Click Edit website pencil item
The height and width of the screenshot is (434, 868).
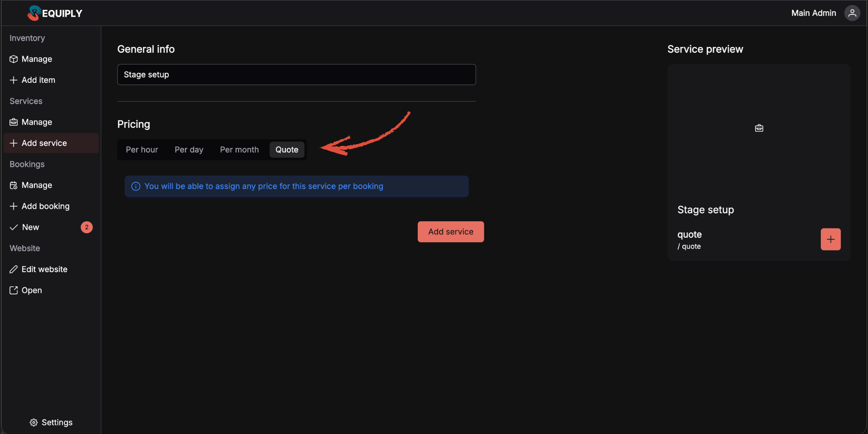point(44,269)
